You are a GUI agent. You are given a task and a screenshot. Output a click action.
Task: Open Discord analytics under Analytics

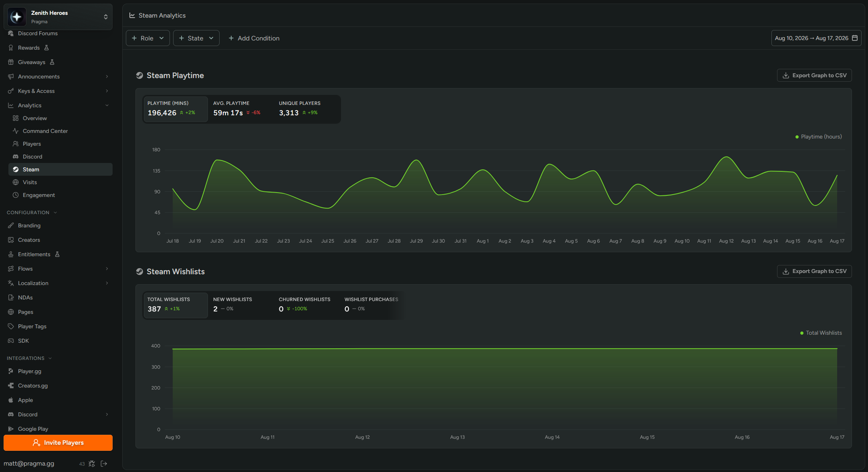coord(32,157)
